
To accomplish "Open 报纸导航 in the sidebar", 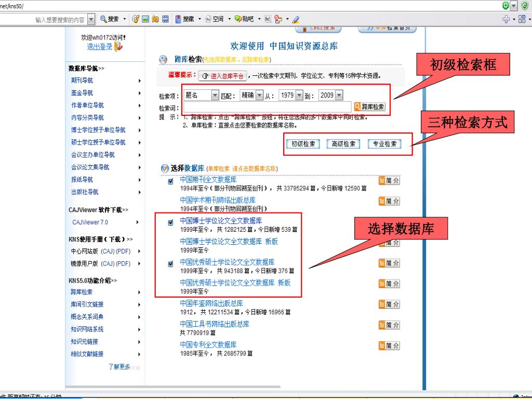I will (82, 179).
